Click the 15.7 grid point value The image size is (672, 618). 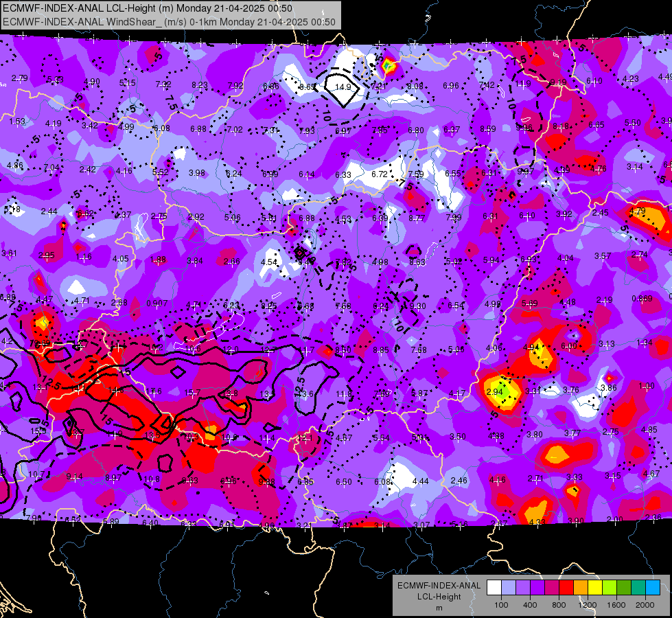pyautogui.click(x=192, y=392)
